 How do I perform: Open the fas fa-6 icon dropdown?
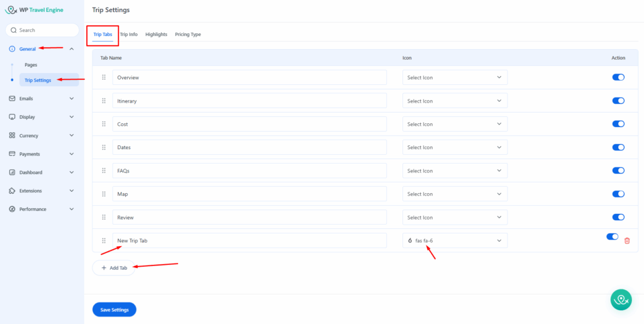[x=454, y=240]
